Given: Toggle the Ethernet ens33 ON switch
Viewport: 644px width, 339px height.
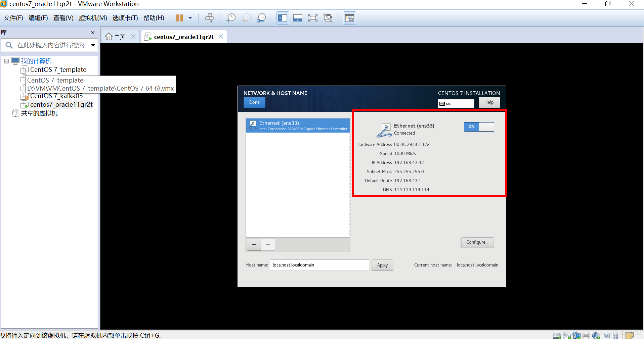Looking at the screenshot, I should point(479,127).
